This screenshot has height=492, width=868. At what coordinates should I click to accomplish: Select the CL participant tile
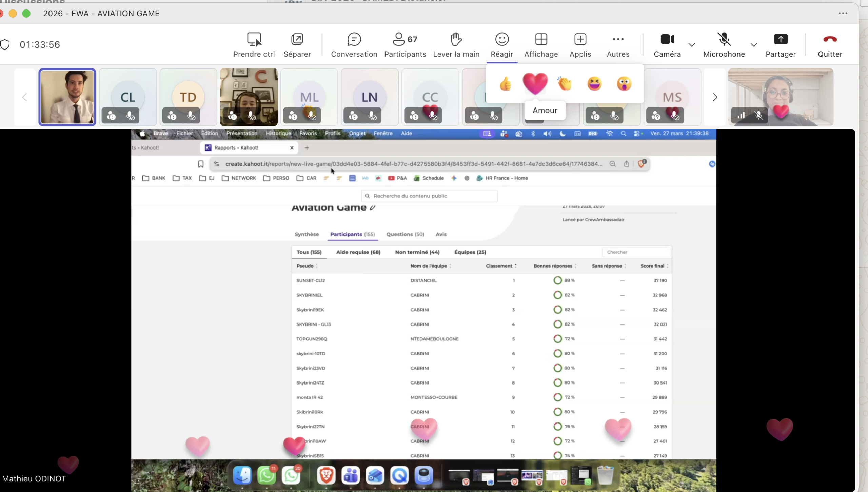coord(128,97)
